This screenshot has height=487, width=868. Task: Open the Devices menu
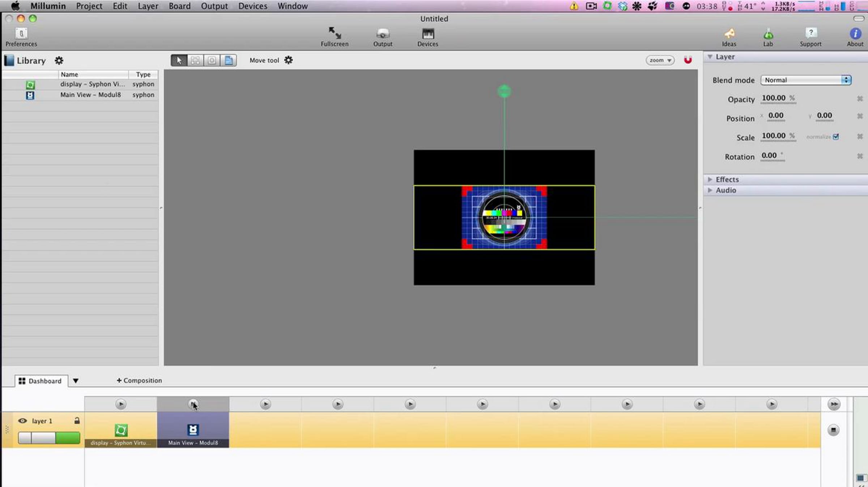pos(252,6)
